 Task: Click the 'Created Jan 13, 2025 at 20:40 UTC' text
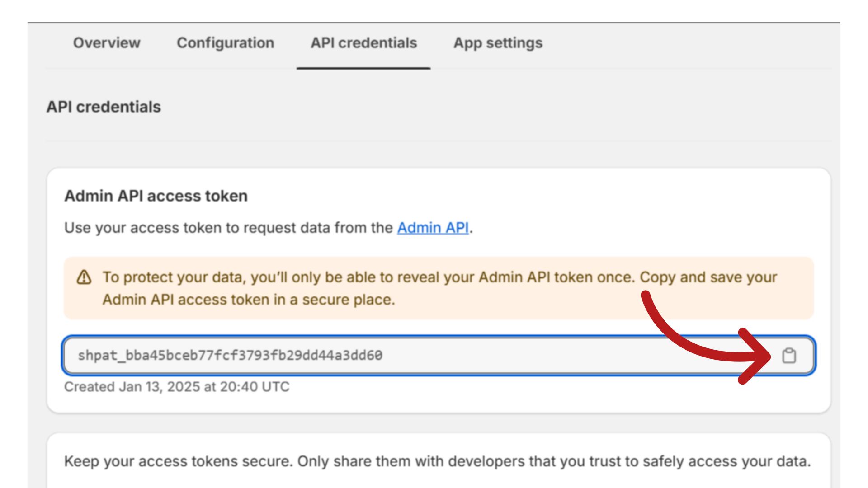coord(177,387)
